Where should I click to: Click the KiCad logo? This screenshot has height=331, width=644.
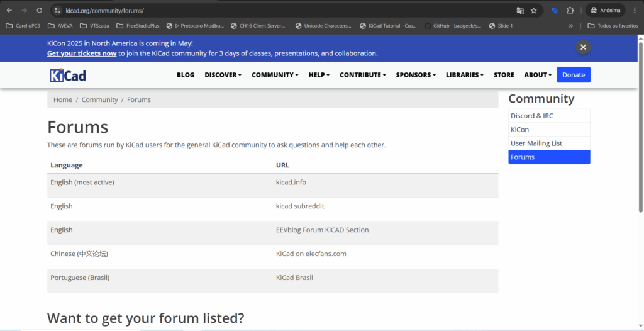pyautogui.click(x=68, y=75)
